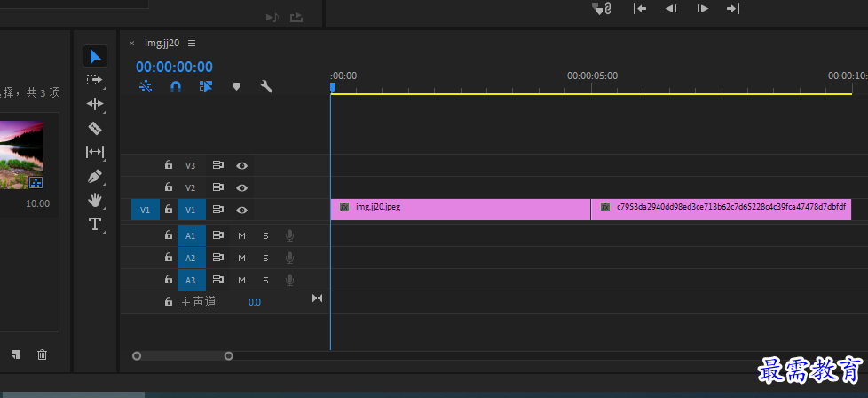Toggle lock on track A1
Image resolution: width=868 pixels, height=398 pixels.
click(x=169, y=235)
